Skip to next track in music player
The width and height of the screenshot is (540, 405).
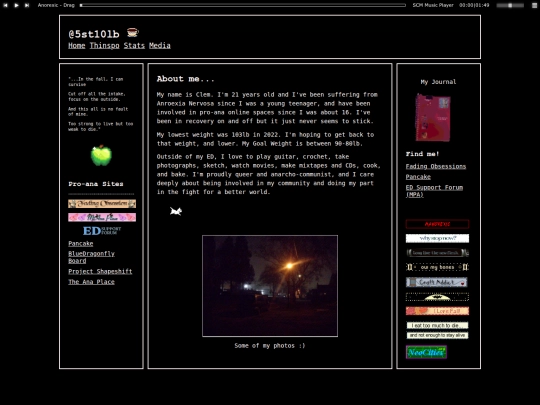[27, 5]
